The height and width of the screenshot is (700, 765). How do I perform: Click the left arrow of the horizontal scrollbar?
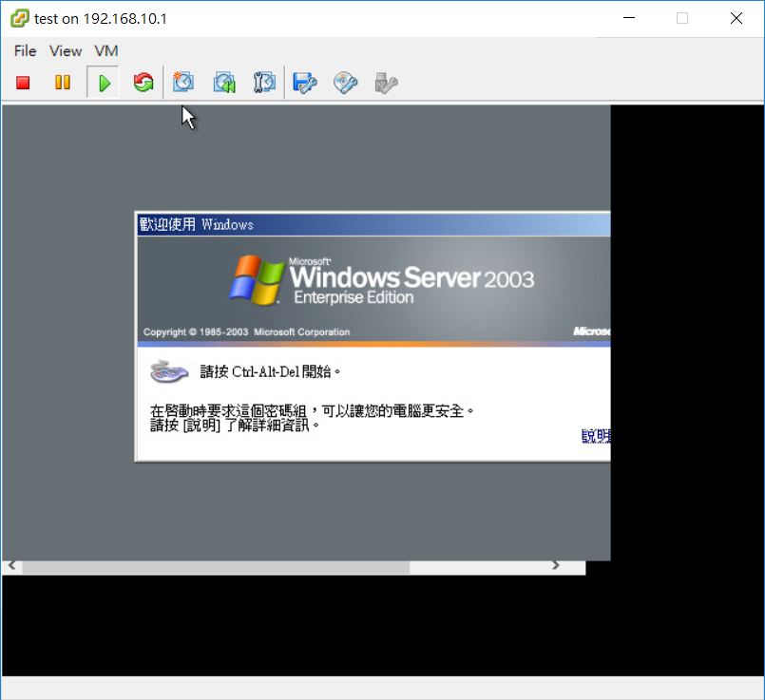click(x=11, y=565)
